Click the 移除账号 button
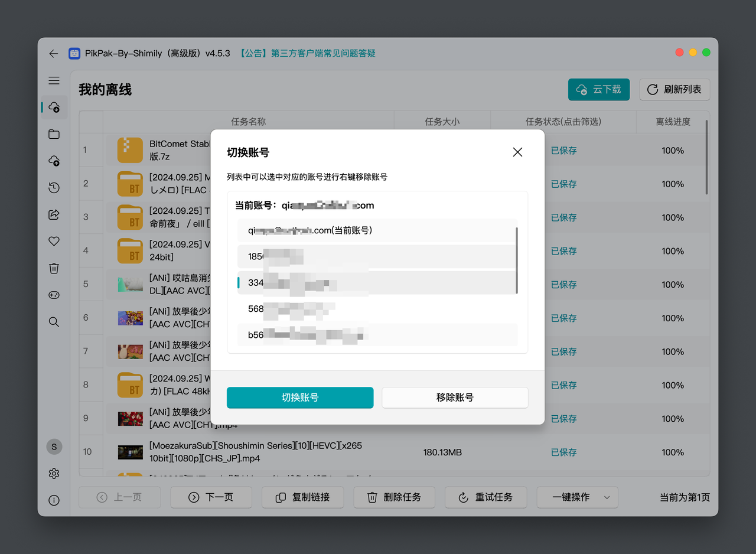Image resolution: width=756 pixels, height=554 pixels. pos(455,397)
